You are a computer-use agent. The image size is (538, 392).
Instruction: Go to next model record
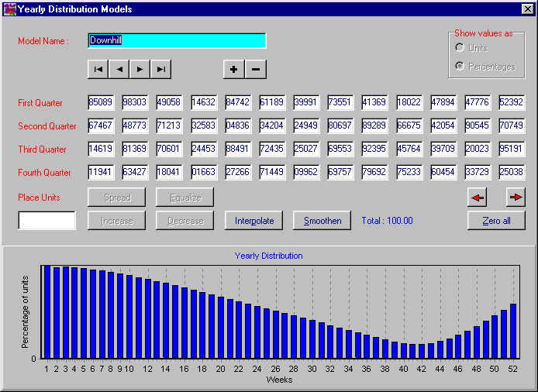pos(140,69)
